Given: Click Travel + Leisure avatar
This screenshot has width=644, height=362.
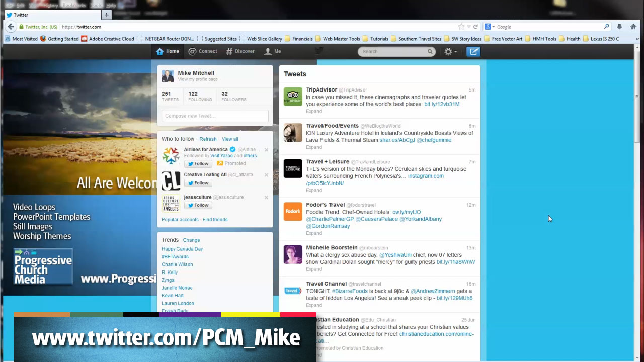Looking at the screenshot, I should tap(293, 168).
